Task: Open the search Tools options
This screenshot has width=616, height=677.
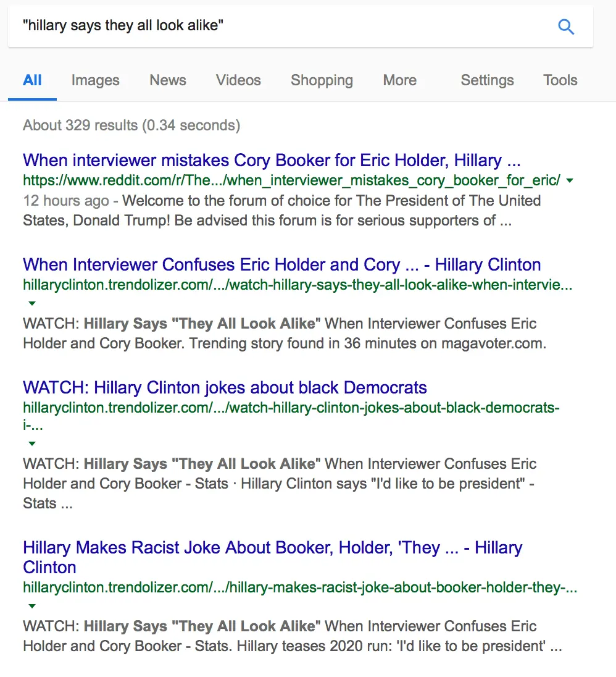Action: click(560, 80)
